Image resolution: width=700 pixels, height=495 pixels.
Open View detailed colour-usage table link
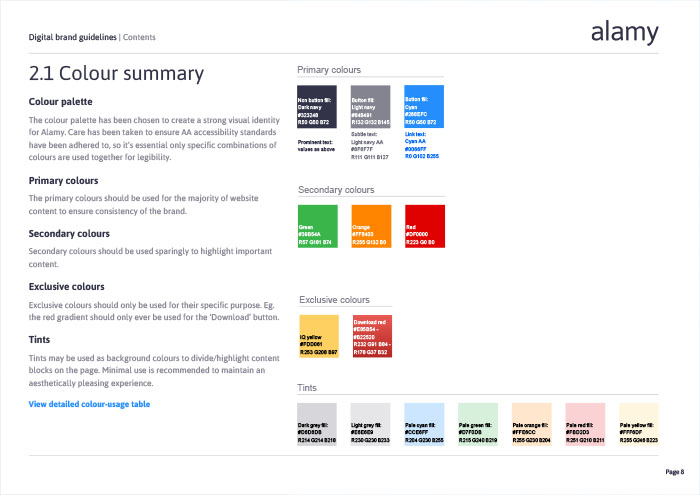pos(89,404)
